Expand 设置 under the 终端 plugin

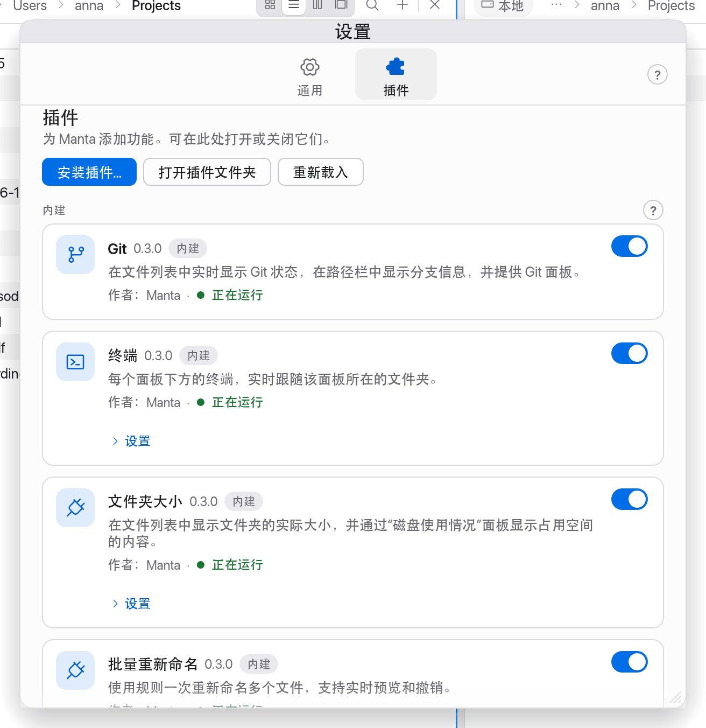[131, 441]
